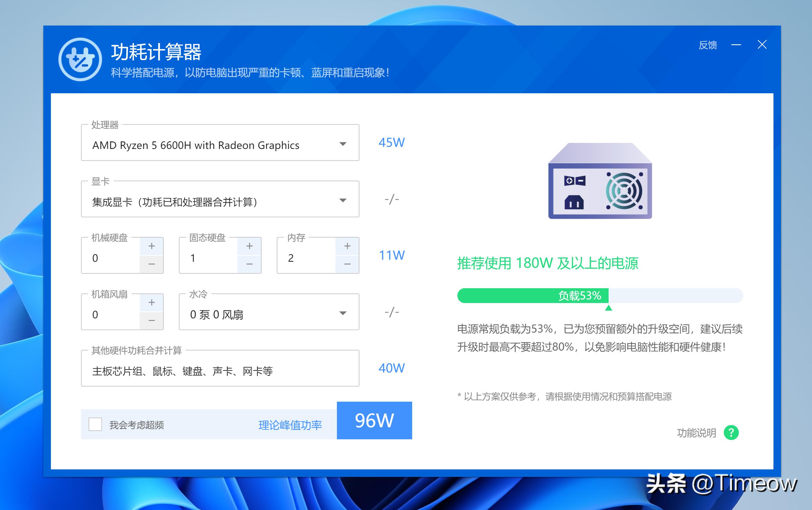Click the green question mark help icon
The width and height of the screenshot is (812, 510).
click(x=731, y=432)
